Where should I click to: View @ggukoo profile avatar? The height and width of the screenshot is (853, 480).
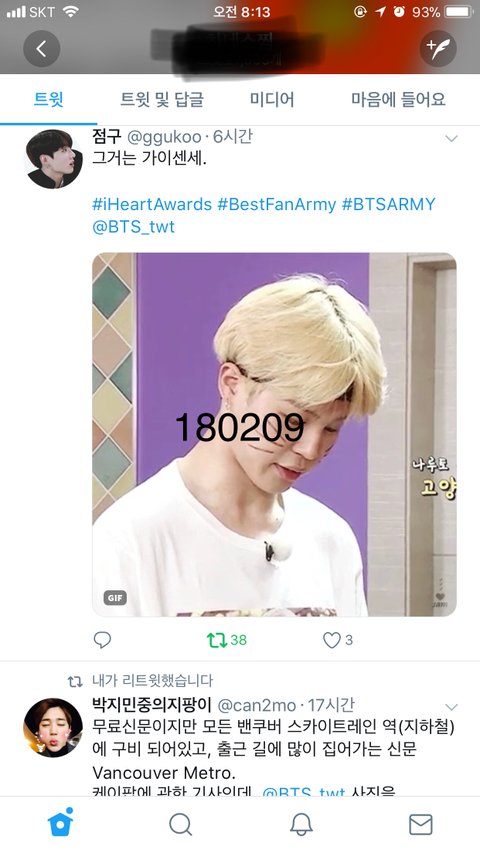53,159
